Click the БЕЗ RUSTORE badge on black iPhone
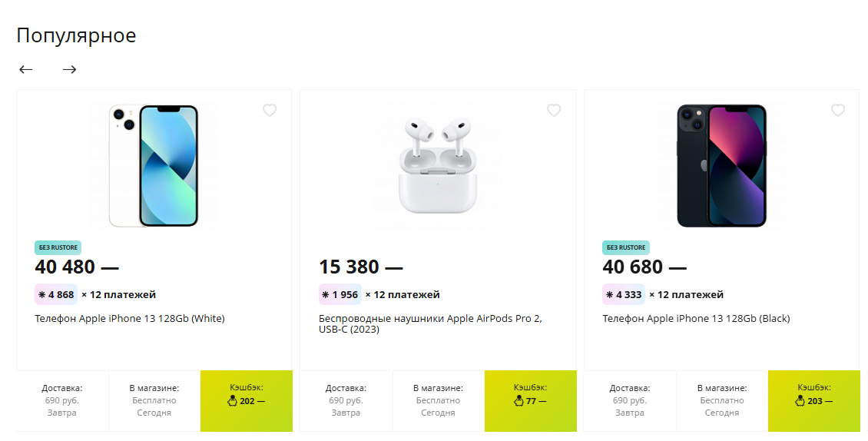Image resolution: width=868 pixels, height=441 pixels. coord(626,247)
